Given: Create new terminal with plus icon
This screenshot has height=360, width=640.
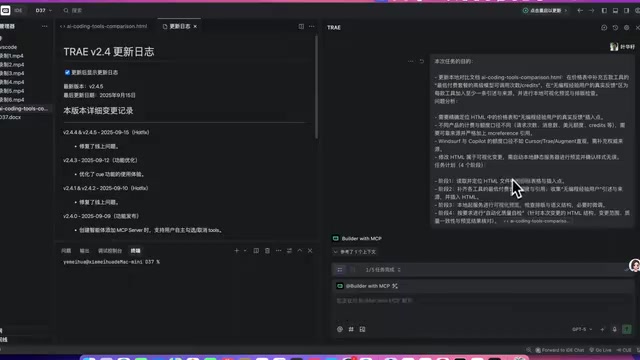Looking at the screenshot, I should (x=236, y=251).
